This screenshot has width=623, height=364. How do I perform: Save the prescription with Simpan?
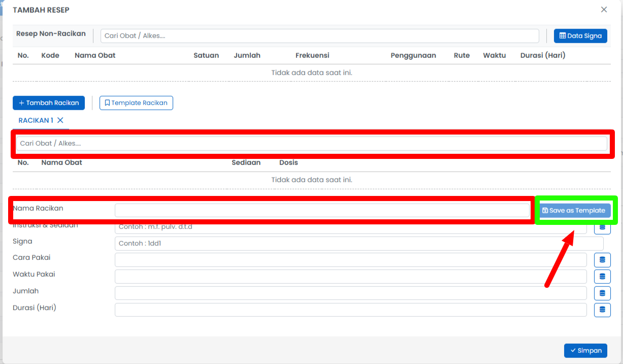click(585, 350)
